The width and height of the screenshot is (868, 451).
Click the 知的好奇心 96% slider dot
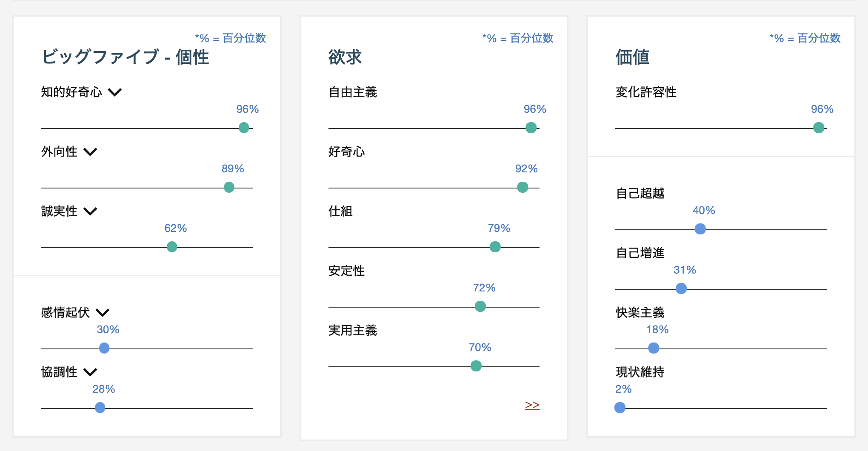pos(244,128)
